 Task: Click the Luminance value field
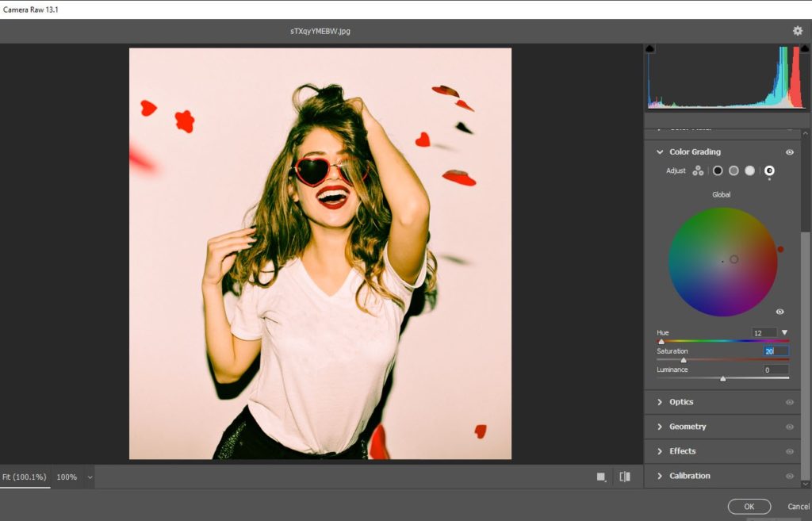click(x=776, y=370)
